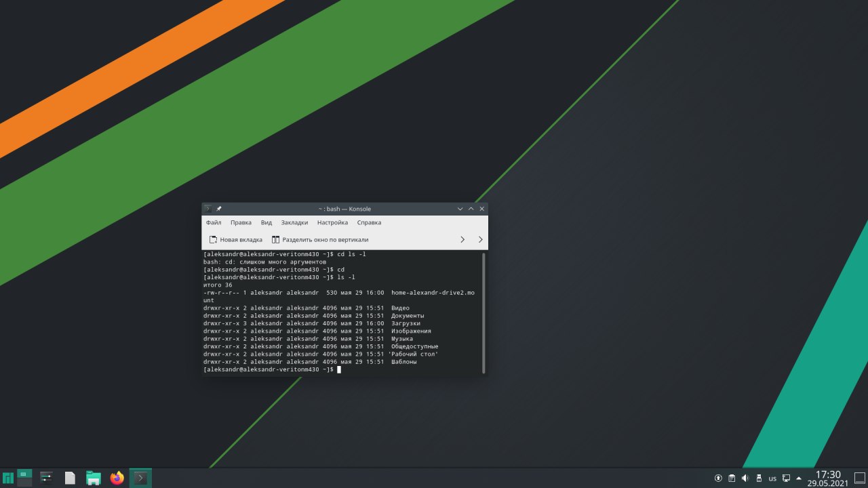The width and height of the screenshot is (868, 488).
Task: Click 'home-alexandr-drive2.mo' file name
Action: (433, 292)
